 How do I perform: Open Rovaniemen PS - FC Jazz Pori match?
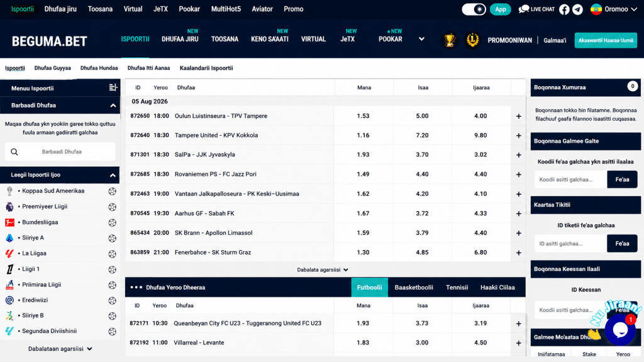coord(215,174)
